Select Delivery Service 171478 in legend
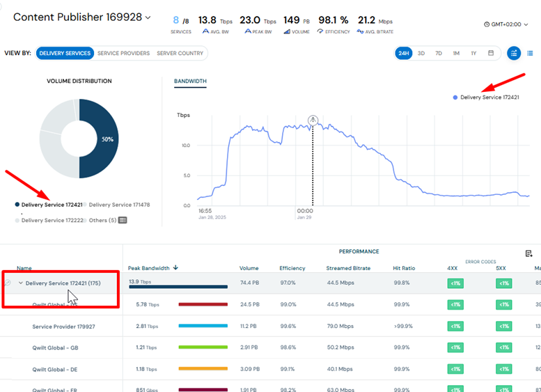 tap(119, 205)
